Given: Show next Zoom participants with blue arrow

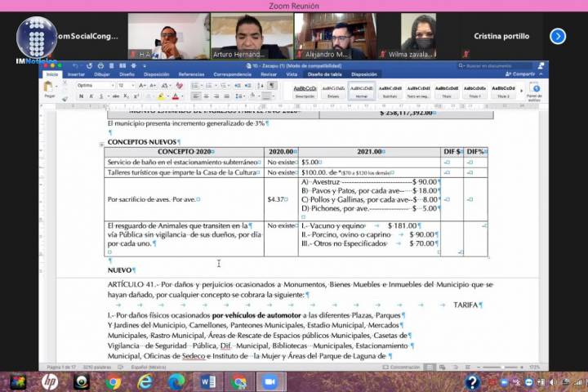Looking at the screenshot, I should click(558, 37).
